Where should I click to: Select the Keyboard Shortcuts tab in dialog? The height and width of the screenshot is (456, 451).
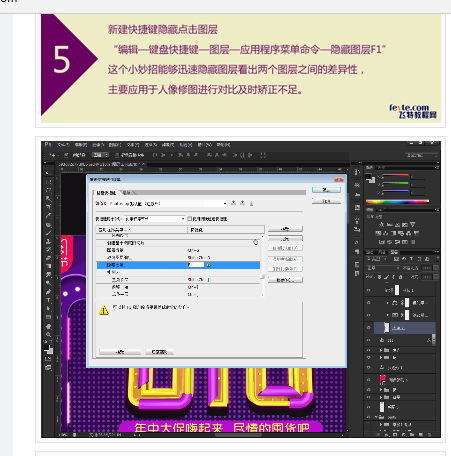(106, 193)
